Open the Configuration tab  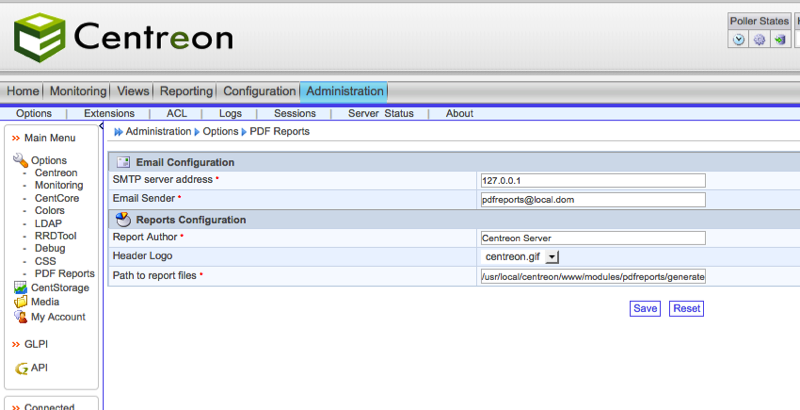(259, 91)
